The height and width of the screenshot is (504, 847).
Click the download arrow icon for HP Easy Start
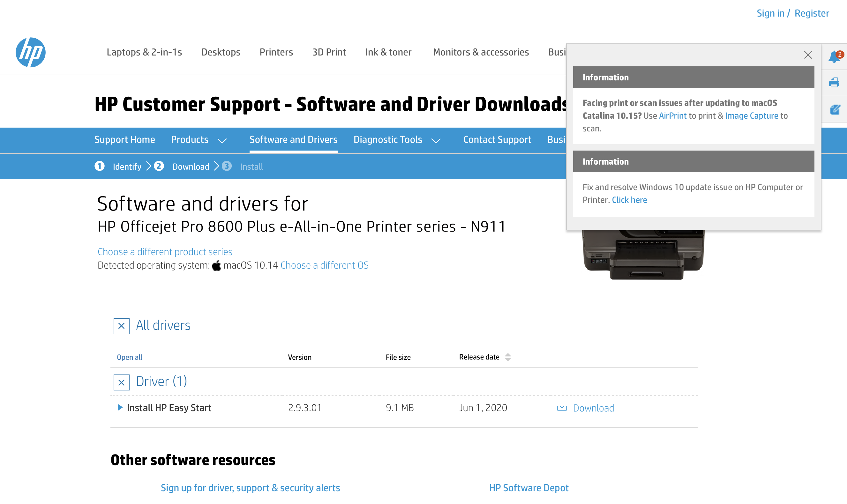click(562, 407)
